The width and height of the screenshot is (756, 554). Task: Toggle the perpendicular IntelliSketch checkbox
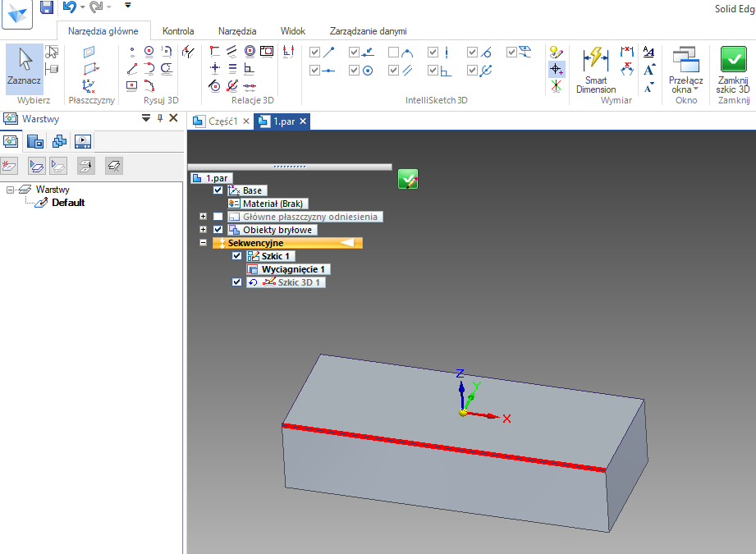[x=433, y=71]
